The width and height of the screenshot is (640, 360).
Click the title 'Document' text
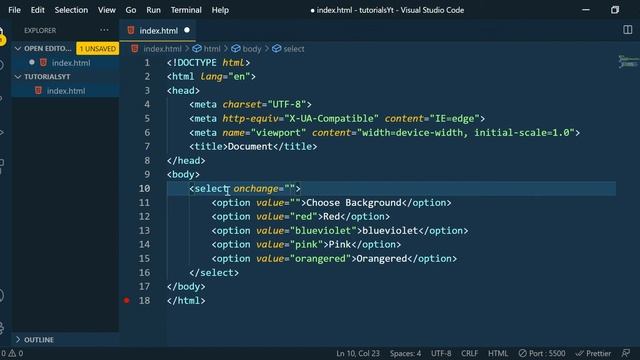pyautogui.click(x=250, y=147)
